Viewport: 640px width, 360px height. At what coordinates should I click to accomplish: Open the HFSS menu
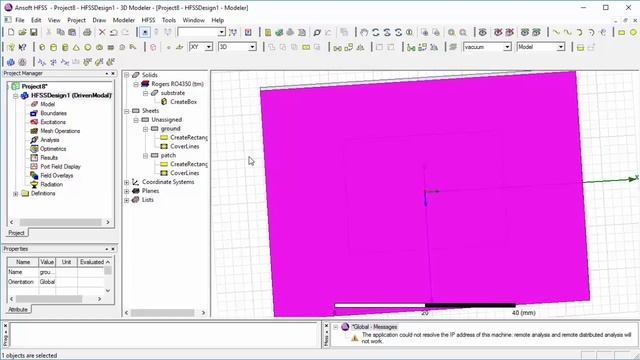[148, 20]
